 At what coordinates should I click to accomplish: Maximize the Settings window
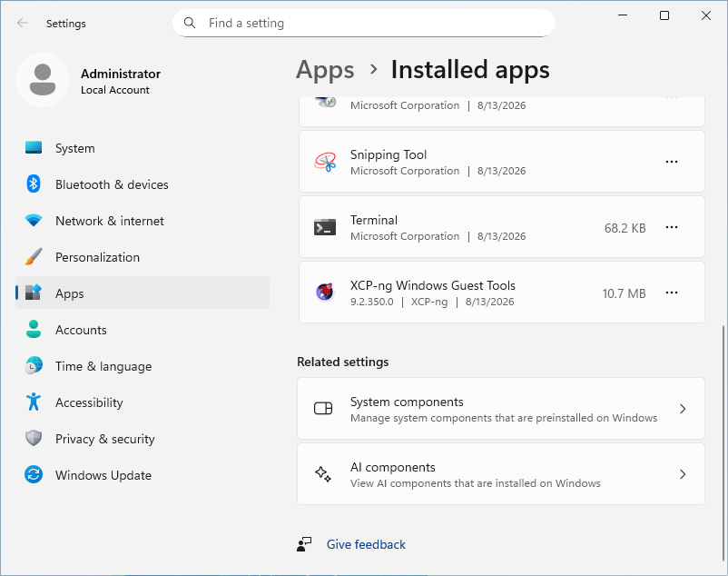(x=664, y=15)
